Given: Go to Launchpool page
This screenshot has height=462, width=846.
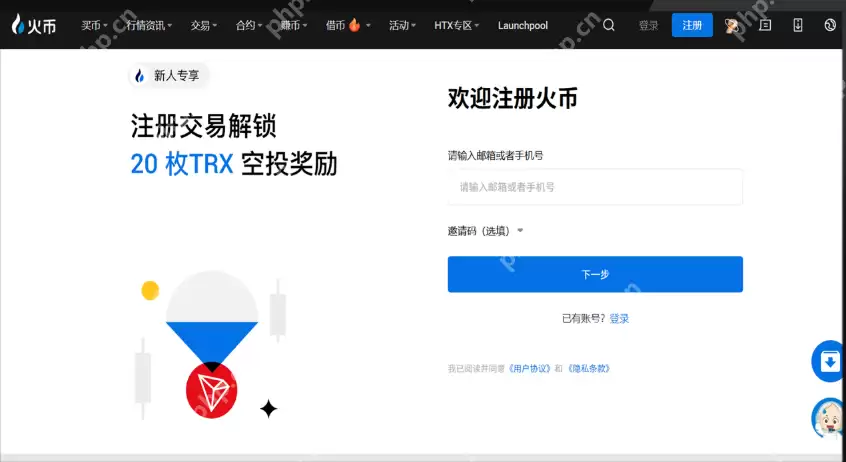Looking at the screenshot, I should tap(523, 25).
